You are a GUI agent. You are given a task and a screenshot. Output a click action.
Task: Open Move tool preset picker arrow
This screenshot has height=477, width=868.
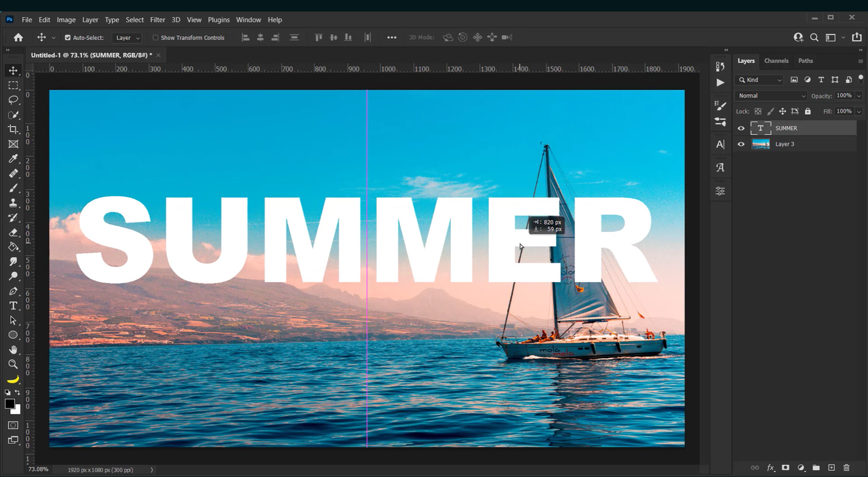53,38
